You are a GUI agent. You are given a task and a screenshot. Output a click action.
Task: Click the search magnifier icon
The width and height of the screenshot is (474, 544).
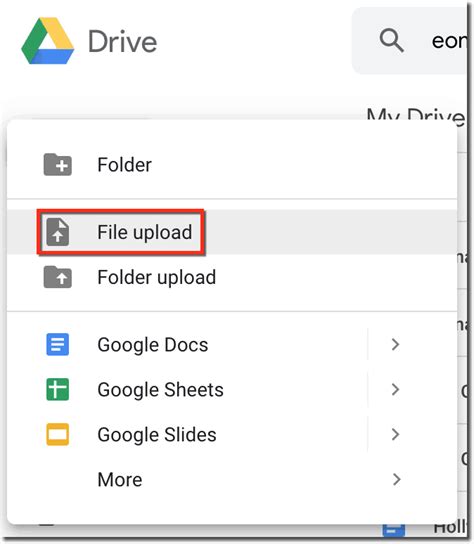pos(391,41)
